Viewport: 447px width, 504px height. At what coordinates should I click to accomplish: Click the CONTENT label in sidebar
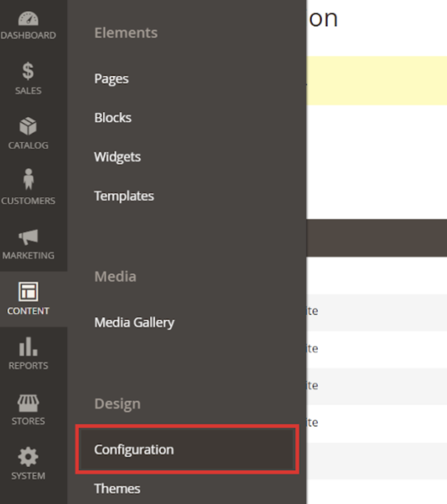coord(28,311)
